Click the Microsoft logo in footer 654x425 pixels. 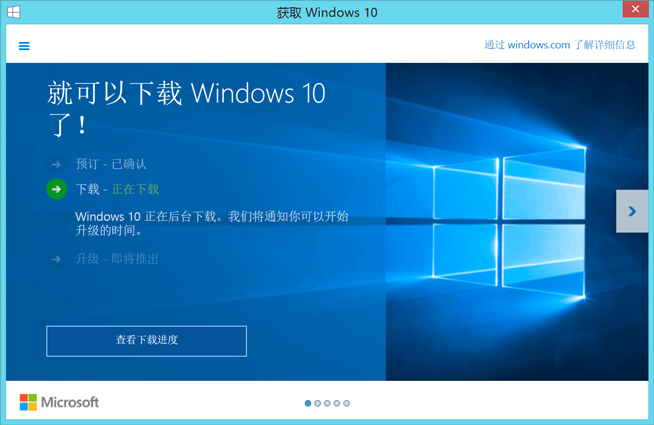click(x=59, y=402)
